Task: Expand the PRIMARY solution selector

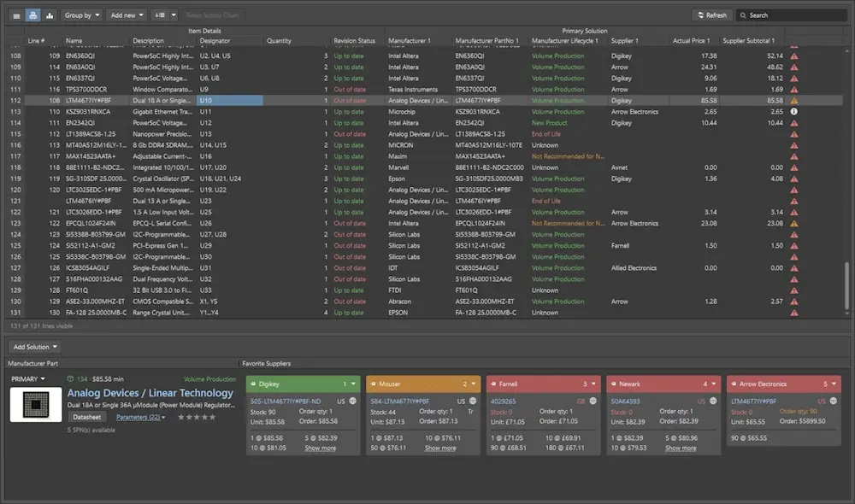Action: 28,378
